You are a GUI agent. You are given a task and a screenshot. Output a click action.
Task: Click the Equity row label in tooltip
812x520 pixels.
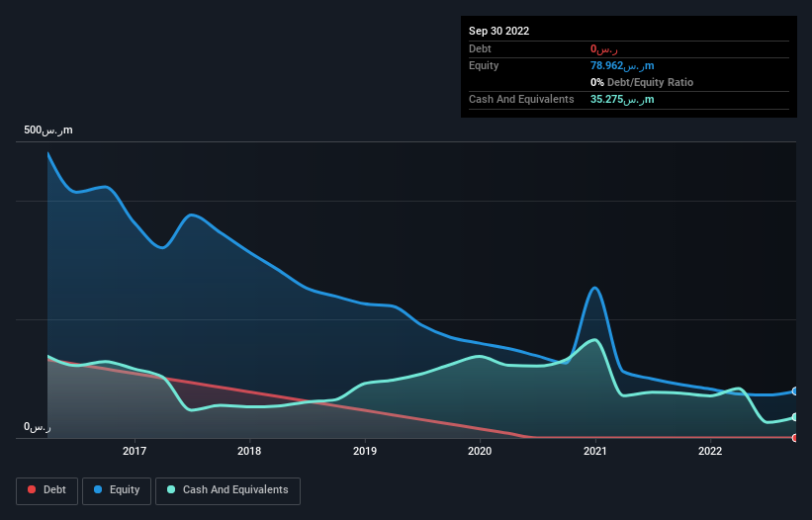(484, 65)
